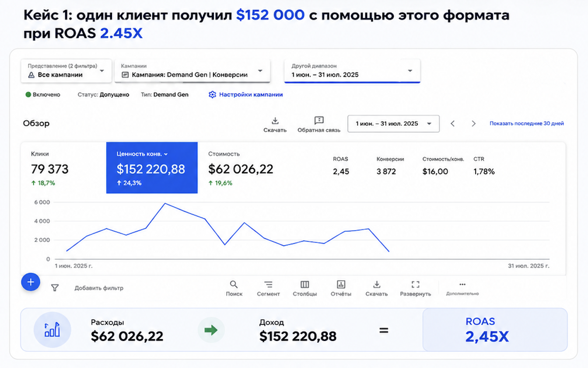Click the Столбцы columns icon

305,285
